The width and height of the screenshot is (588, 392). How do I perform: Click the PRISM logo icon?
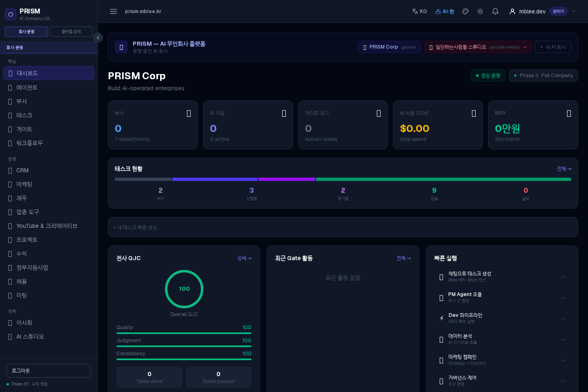(11, 14)
